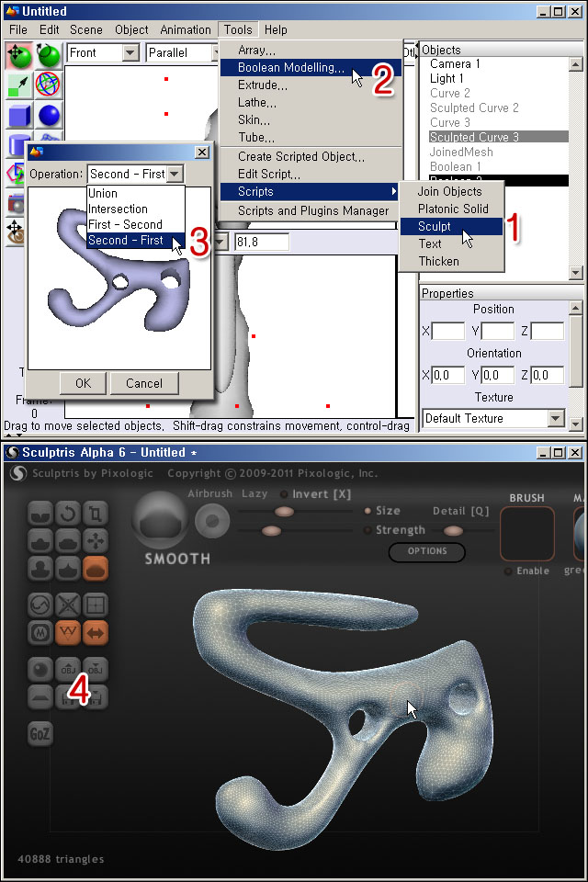
Task: Click the New Sphere icon in Sculptris
Action: pyautogui.click(x=40, y=670)
